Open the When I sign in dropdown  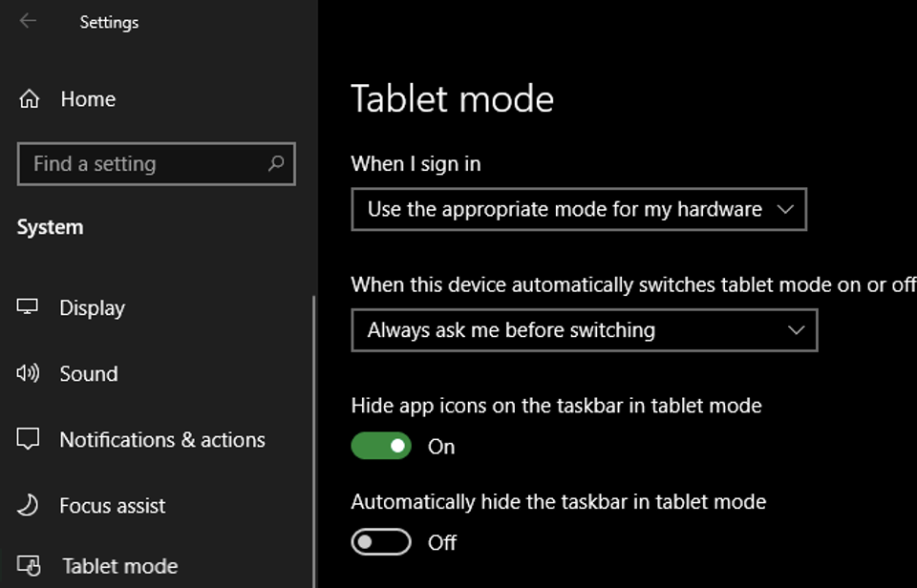click(x=579, y=209)
